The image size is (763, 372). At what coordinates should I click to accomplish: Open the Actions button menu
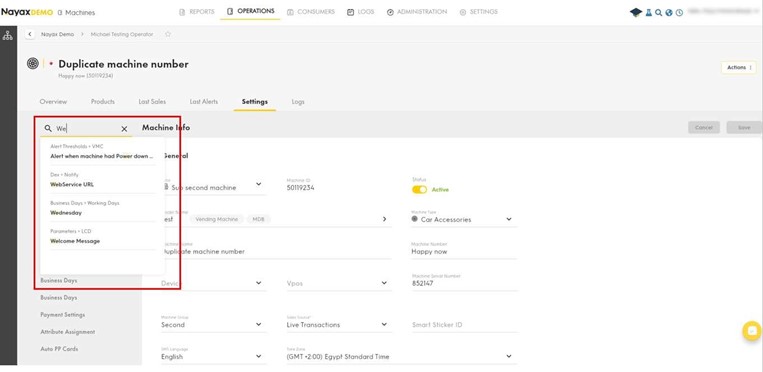pos(739,68)
